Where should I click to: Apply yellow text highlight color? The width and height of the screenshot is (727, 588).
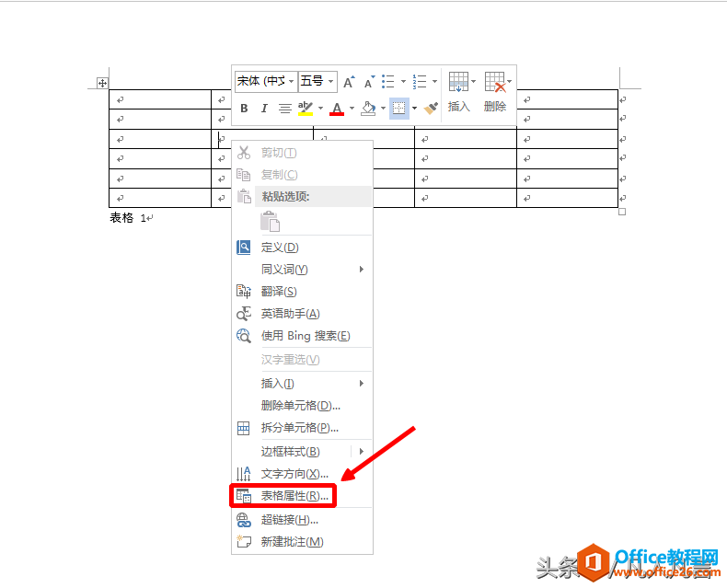coord(306,109)
